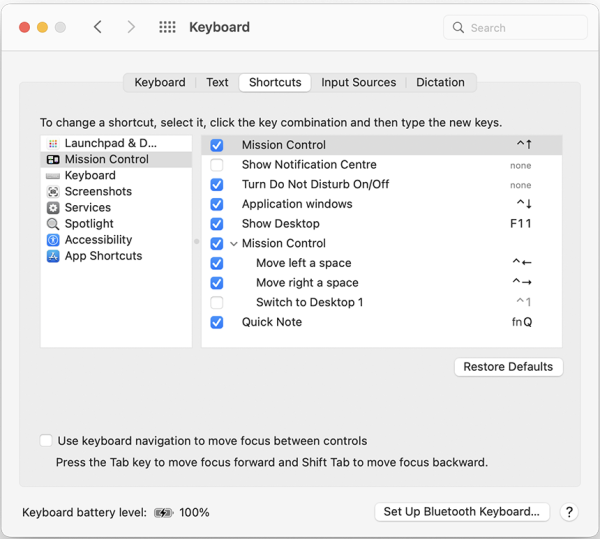This screenshot has height=539, width=600.
Task: Click the Screenshots category icon
Action: pos(53,192)
